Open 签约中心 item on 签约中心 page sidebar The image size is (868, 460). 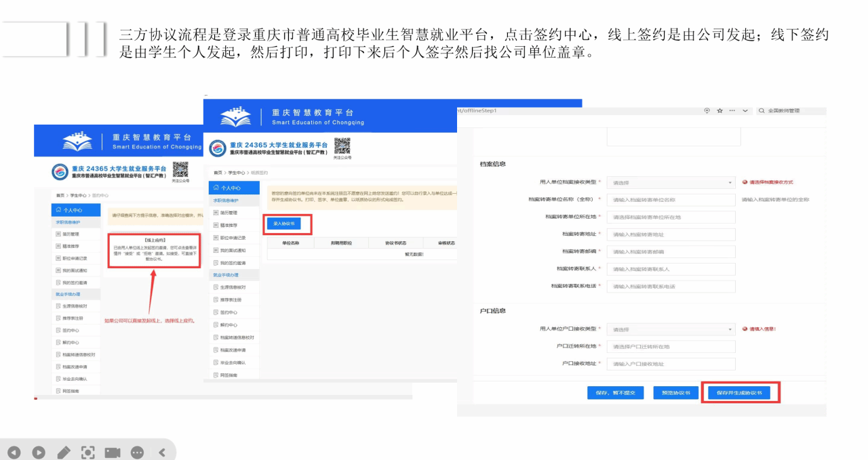pyautogui.click(x=76, y=331)
